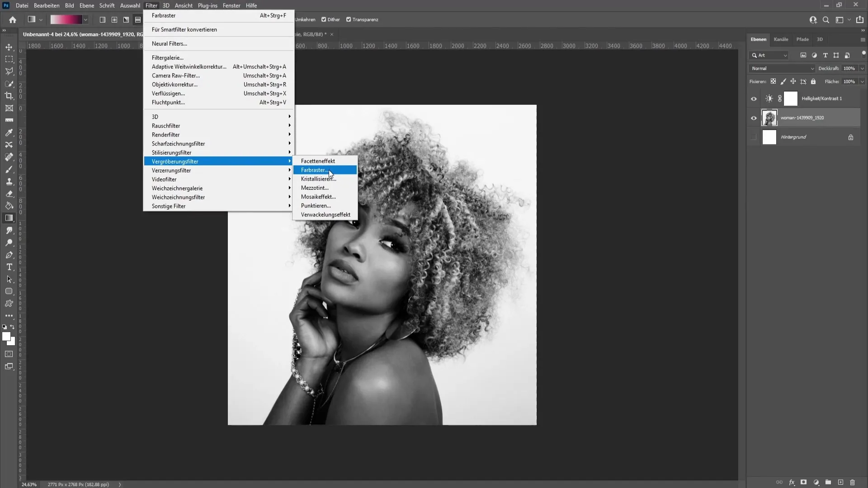Toggle visibility of Hintergrund layer

[754, 136]
